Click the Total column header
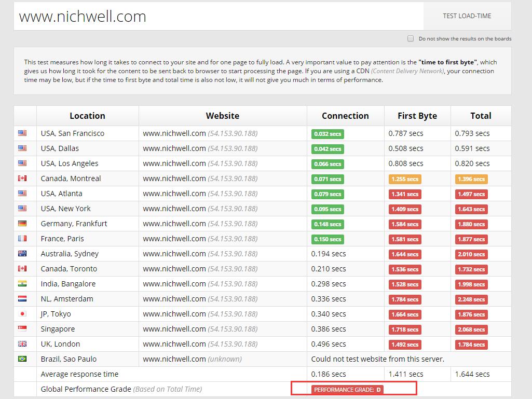The image size is (532, 399). [x=481, y=116]
